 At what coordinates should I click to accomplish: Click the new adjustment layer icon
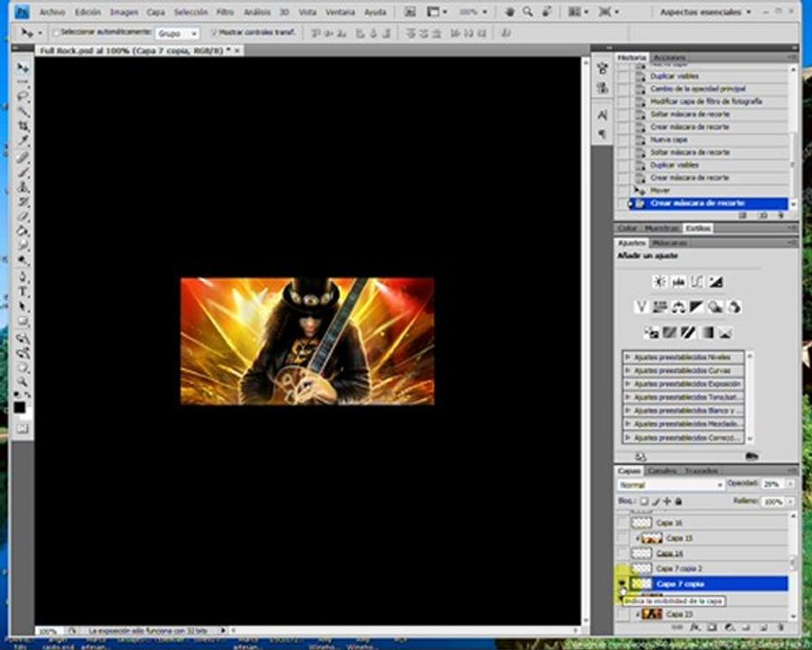tap(729, 627)
